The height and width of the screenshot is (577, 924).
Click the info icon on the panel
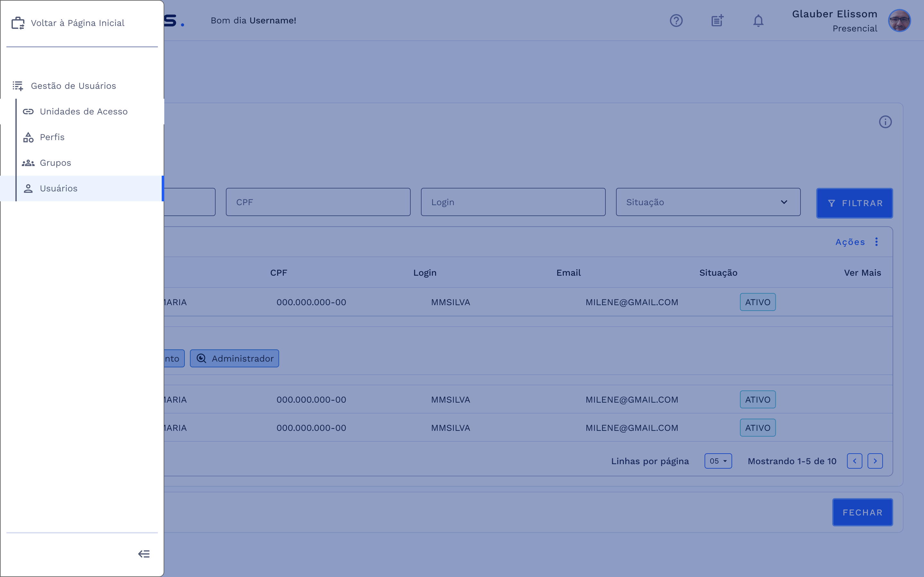pyautogui.click(x=885, y=122)
